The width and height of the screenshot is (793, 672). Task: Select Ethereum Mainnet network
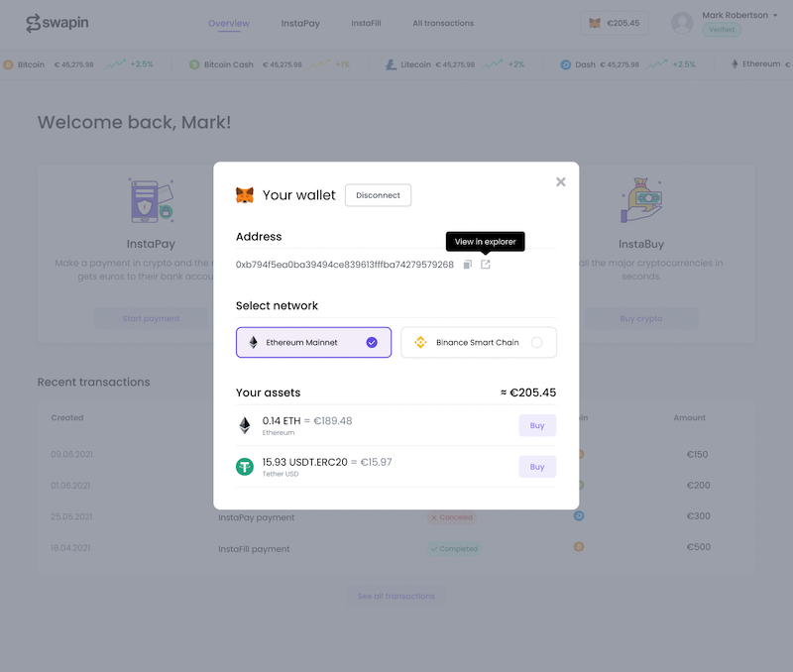pos(313,342)
